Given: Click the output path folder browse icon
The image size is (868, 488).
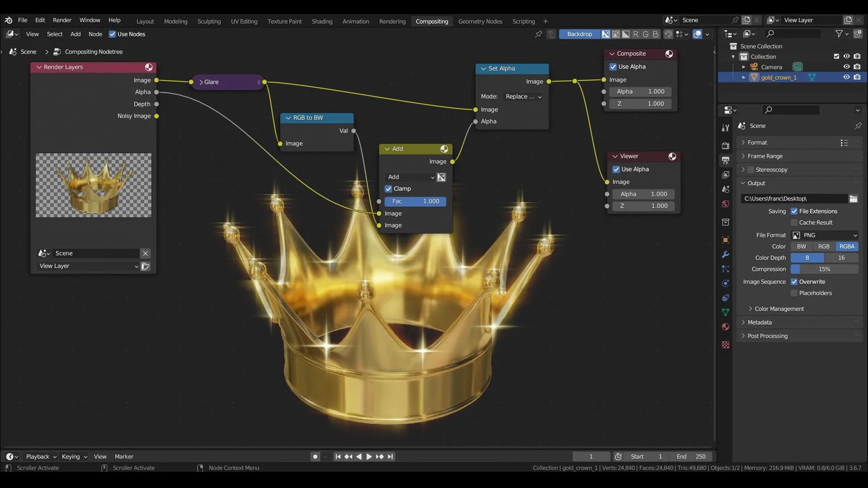Looking at the screenshot, I should coord(853,198).
